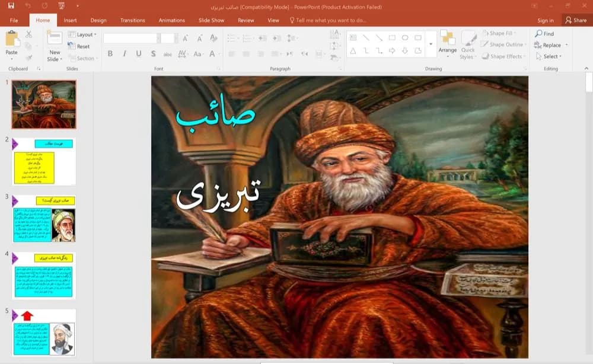Select the Text Box shape in gallery
593x364 pixels.
(x=353, y=37)
